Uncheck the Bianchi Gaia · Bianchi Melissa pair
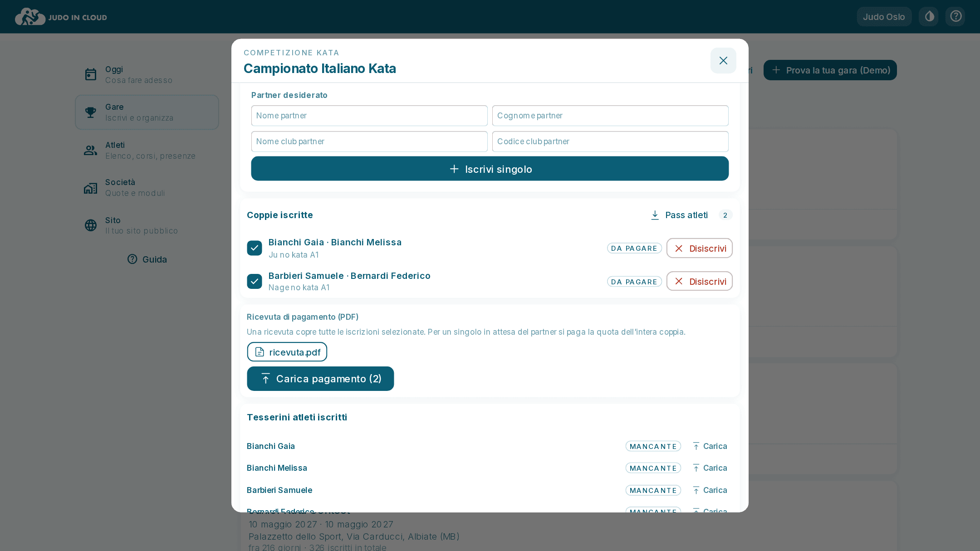Screen dimensions: 980x551 255,248
